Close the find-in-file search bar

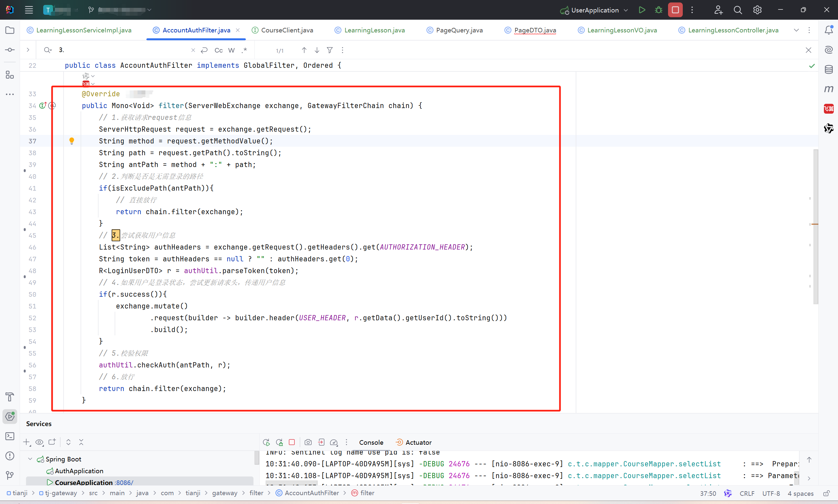click(x=809, y=50)
